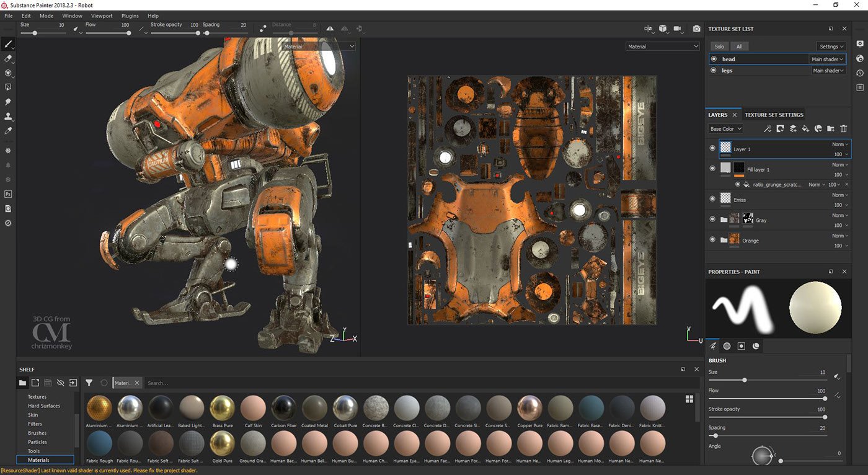Pick the Material Picker eyedropper tool

pyautogui.click(x=8, y=131)
